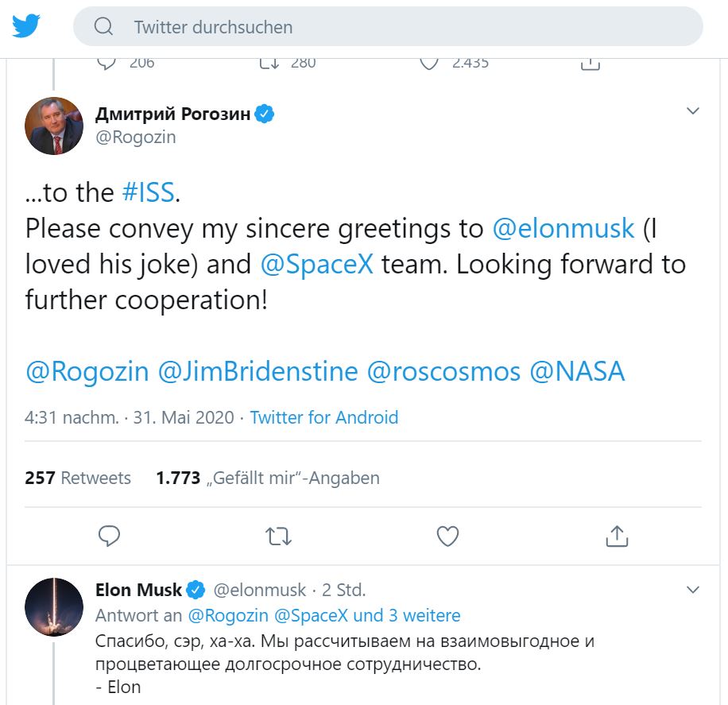728x705 pixels.
Task: Open Rogozin's profile picture
Action: click(x=55, y=126)
